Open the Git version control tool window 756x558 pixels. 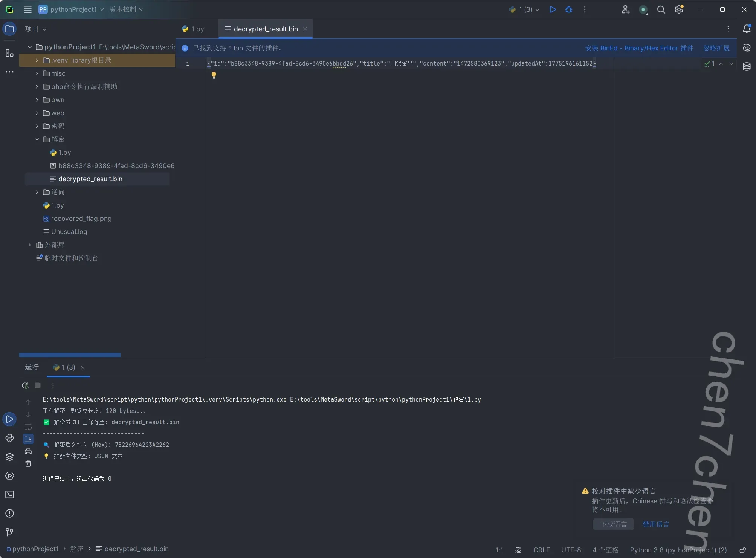pyautogui.click(x=9, y=532)
